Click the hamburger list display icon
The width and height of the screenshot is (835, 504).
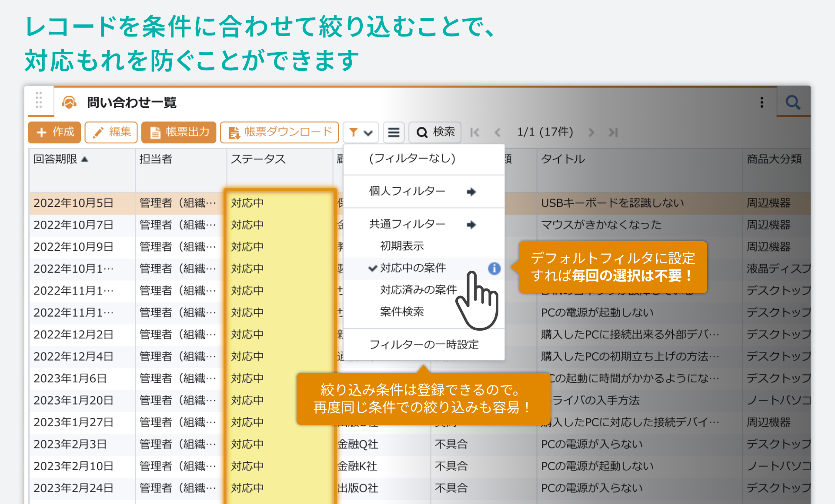click(x=394, y=133)
